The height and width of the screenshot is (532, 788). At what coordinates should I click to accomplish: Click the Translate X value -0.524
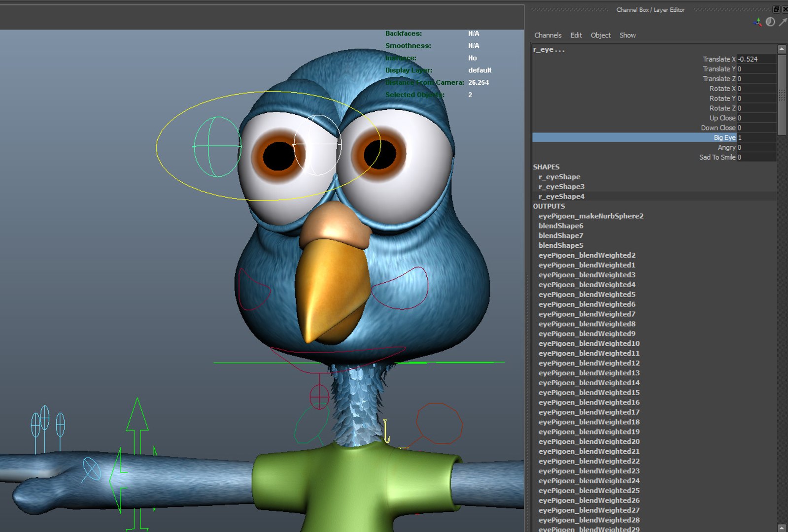pos(756,59)
